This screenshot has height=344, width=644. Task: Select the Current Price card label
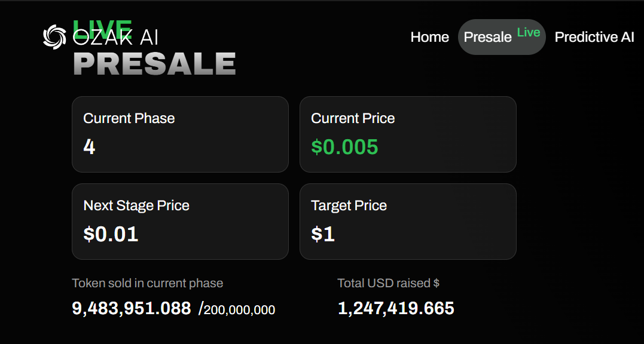(x=353, y=118)
